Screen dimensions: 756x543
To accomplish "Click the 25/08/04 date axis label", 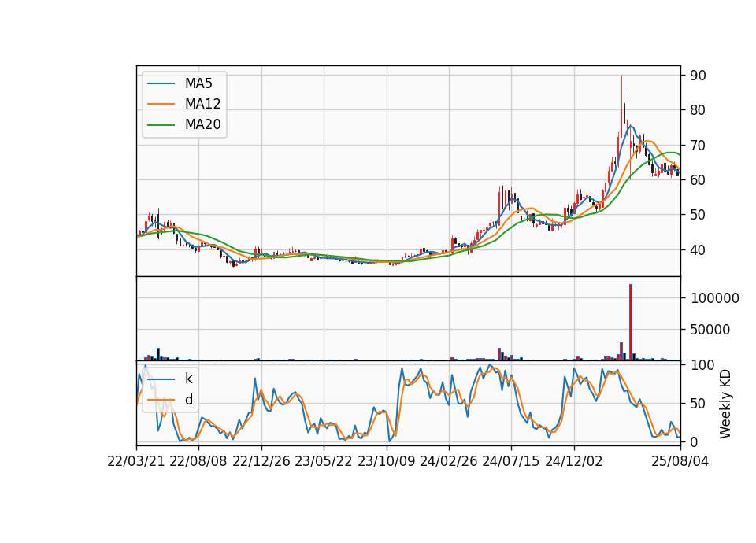I will pos(680,461).
